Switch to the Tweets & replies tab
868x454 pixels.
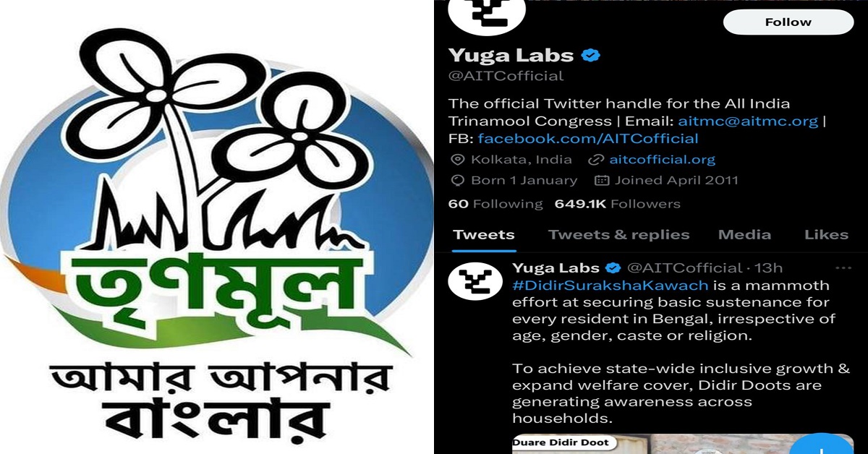point(618,235)
